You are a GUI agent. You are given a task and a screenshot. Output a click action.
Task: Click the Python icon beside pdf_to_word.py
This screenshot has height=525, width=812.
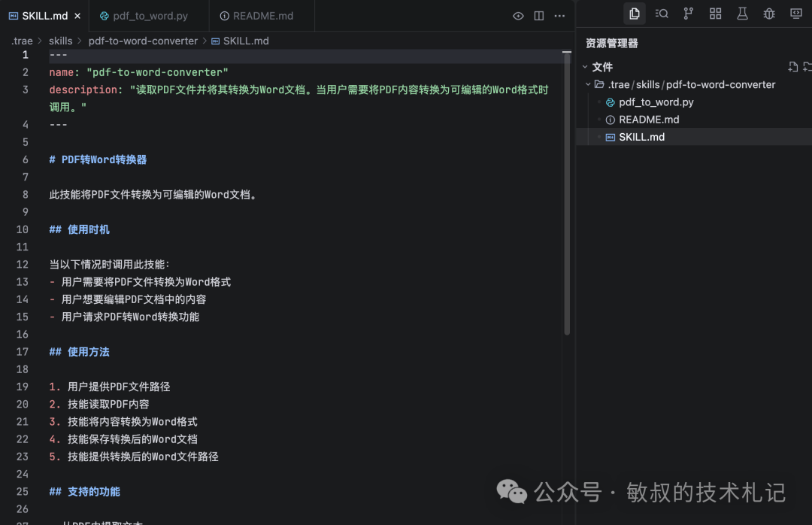pyautogui.click(x=610, y=102)
